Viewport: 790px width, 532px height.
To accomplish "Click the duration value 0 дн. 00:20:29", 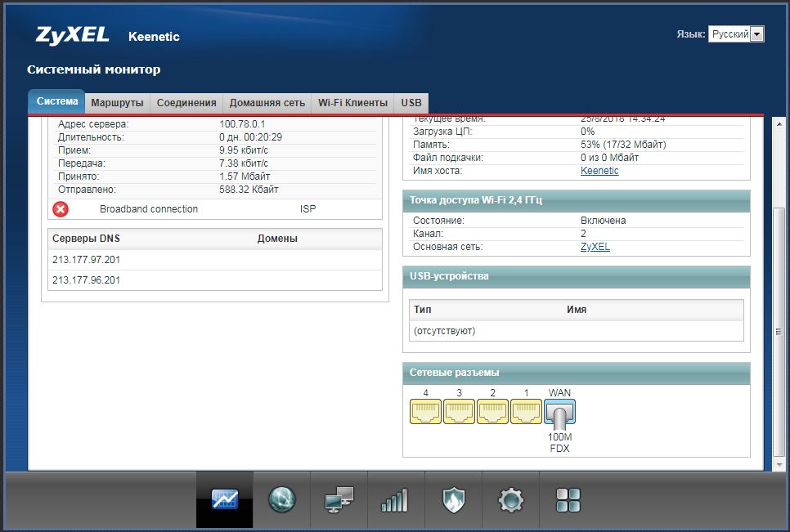I will click(250, 137).
